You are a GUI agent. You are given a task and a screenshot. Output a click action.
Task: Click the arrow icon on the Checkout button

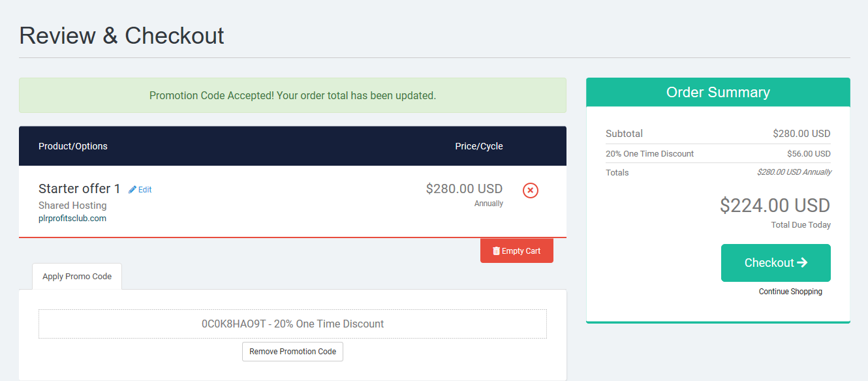click(802, 262)
